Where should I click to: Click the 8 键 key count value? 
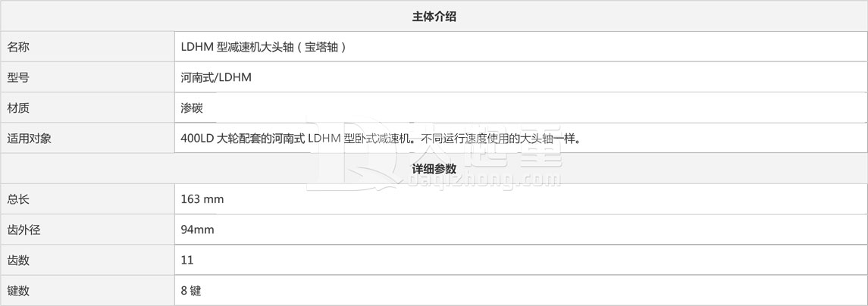(191, 290)
